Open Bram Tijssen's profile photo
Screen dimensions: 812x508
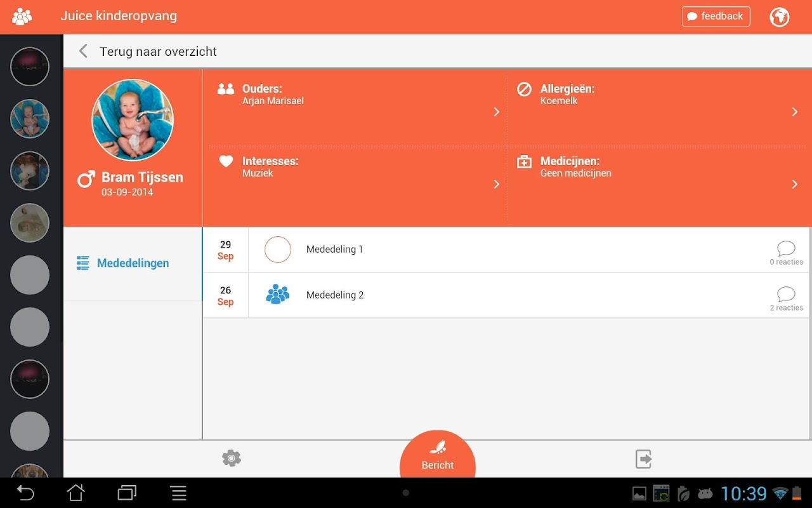[133, 120]
